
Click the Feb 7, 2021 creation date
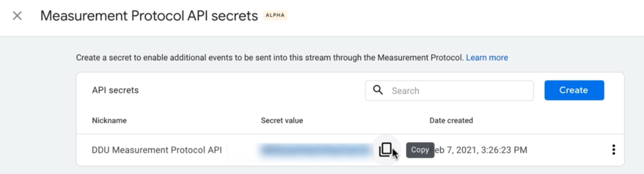click(481, 150)
